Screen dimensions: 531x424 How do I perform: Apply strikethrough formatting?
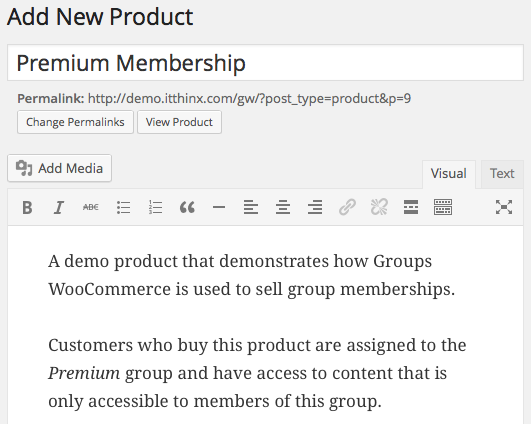(x=91, y=207)
